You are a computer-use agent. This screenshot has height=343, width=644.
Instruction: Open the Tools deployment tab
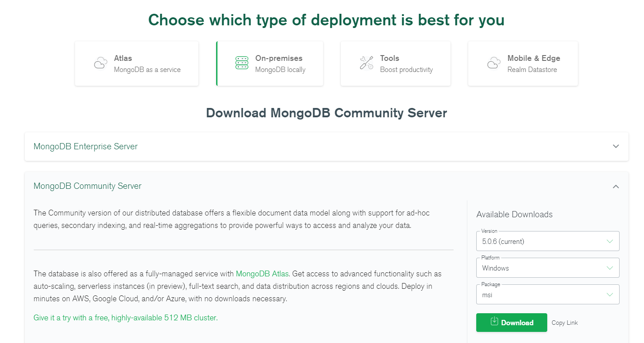(x=395, y=64)
